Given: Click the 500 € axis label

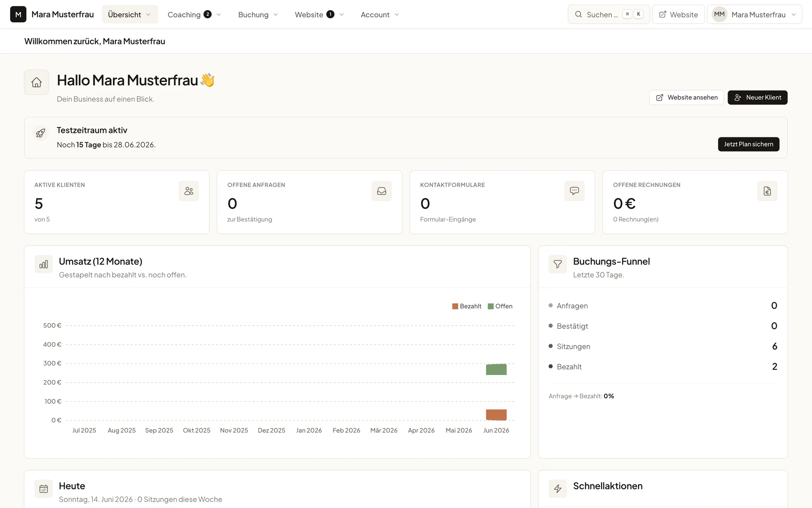Looking at the screenshot, I should pos(52,326).
